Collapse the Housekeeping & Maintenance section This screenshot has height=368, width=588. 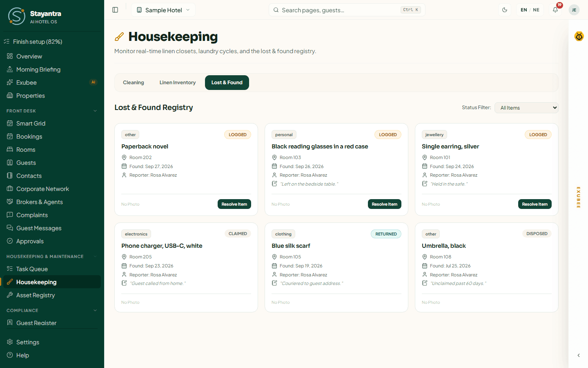(x=52, y=256)
